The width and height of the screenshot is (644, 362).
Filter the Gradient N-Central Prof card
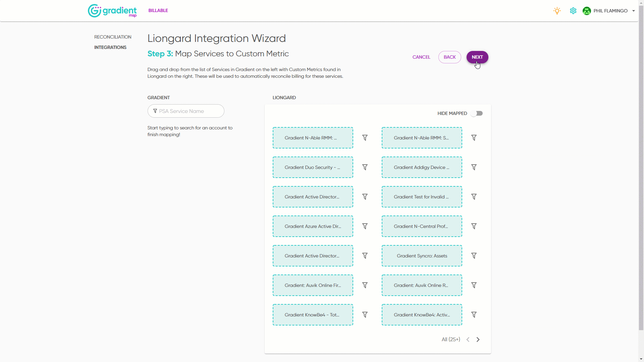474,226
